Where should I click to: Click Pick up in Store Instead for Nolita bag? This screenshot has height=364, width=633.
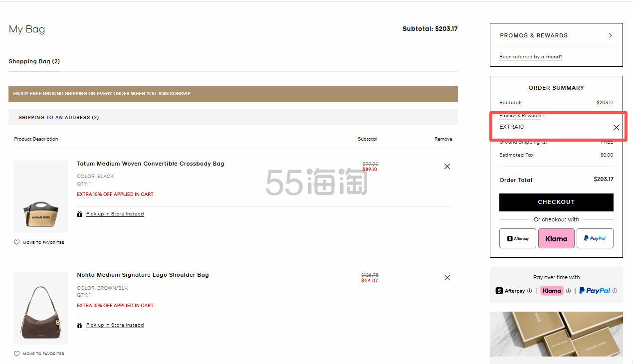[x=115, y=325]
